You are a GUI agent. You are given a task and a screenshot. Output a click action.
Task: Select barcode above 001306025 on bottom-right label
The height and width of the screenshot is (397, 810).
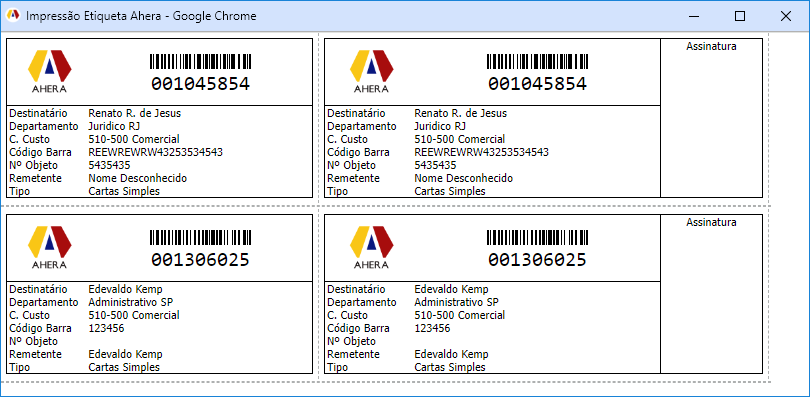coord(537,237)
